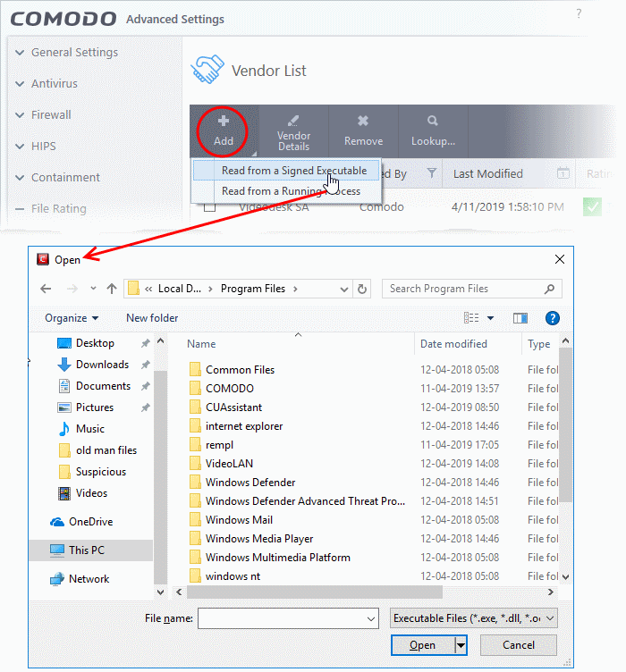
Task: Select the COMODO folder
Action: click(230, 389)
